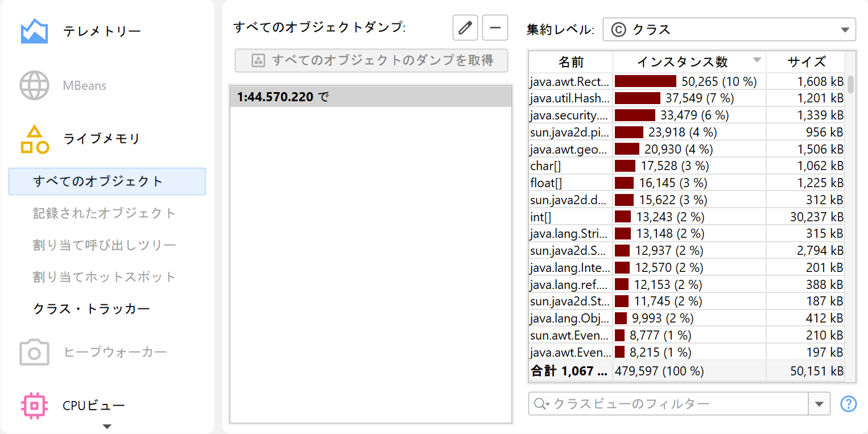Open the ヒープウォーカー camera icon
The image size is (868, 434).
(34, 353)
